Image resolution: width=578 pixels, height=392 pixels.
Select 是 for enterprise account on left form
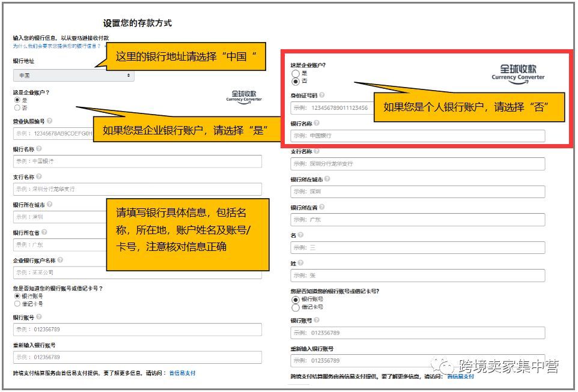click(16, 99)
